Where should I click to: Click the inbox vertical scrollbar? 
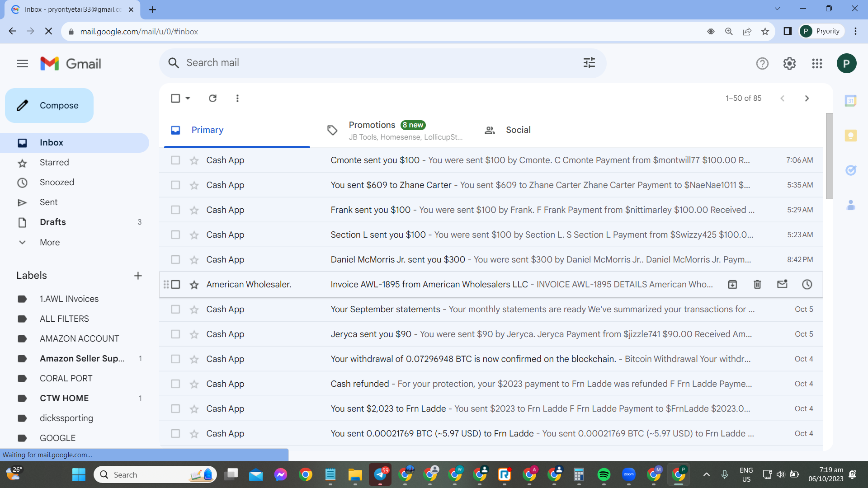829,156
